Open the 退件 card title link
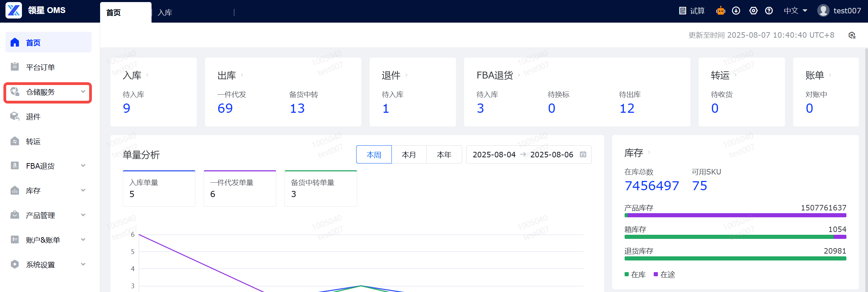Screen dimensions: 868x292 click(391, 75)
